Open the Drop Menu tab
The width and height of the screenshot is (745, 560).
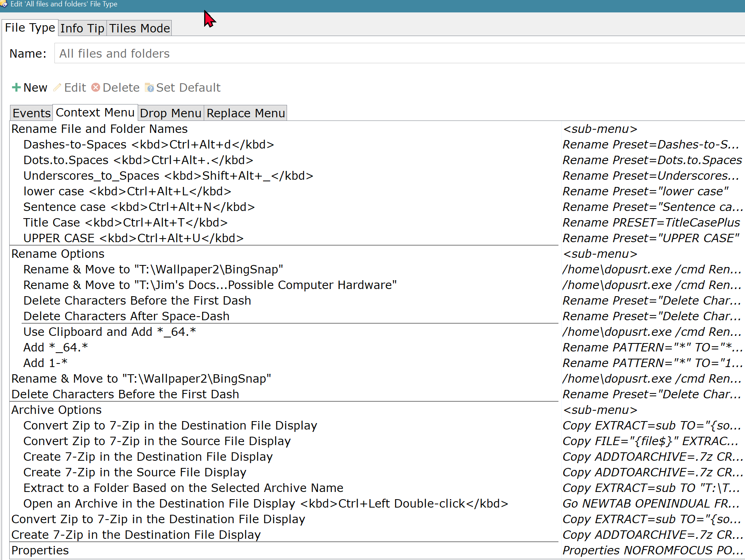[x=171, y=113]
